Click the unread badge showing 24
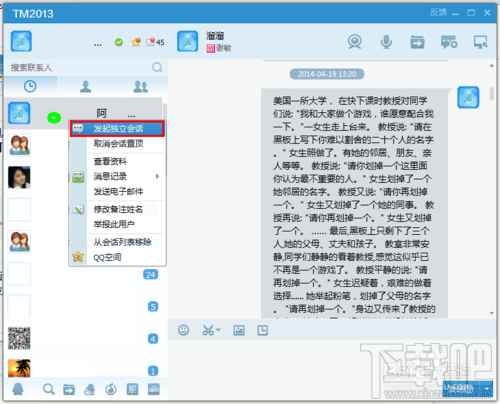 point(150,275)
